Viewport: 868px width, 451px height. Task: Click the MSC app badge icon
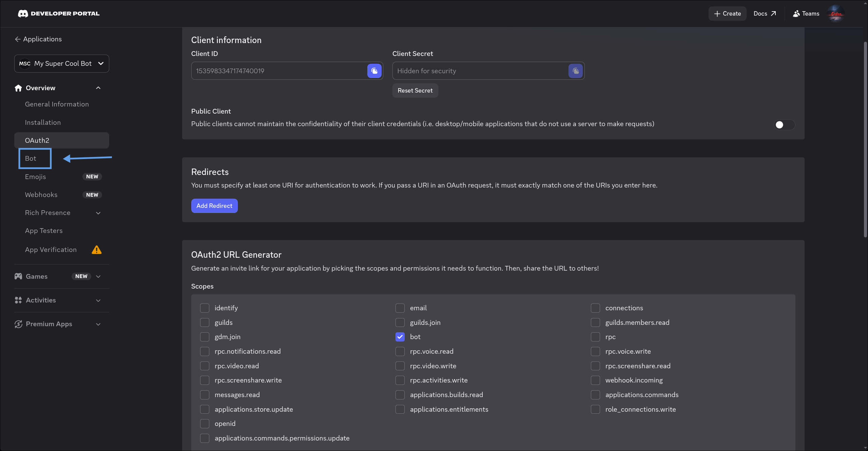[24, 64]
